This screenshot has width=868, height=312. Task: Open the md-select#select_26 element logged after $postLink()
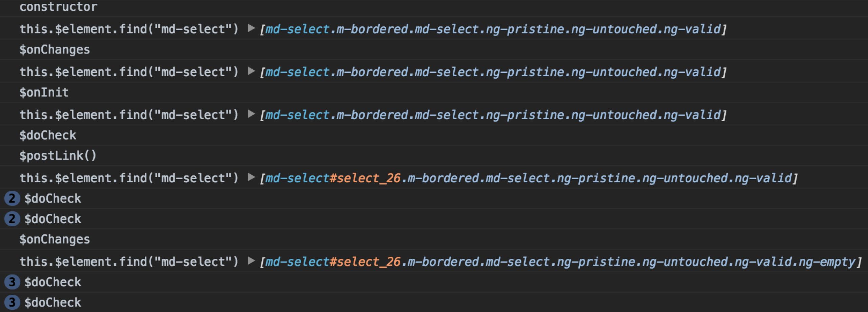pos(529,178)
